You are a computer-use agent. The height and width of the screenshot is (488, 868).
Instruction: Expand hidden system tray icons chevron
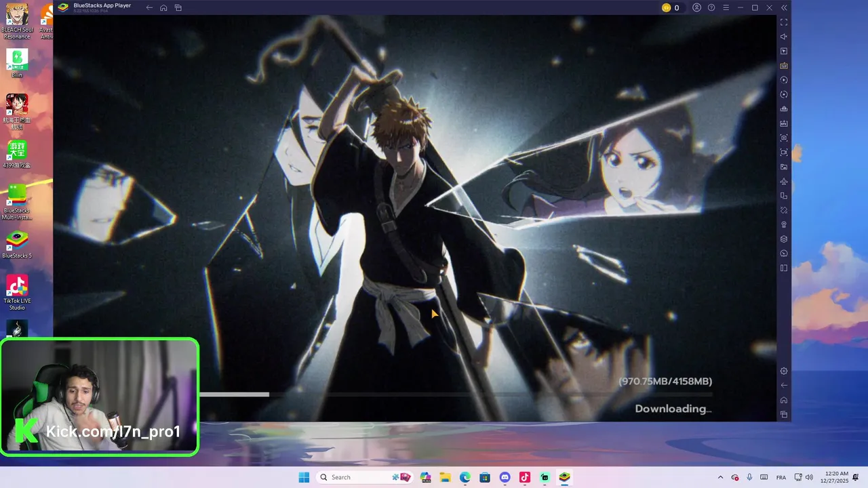(x=720, y=477)
